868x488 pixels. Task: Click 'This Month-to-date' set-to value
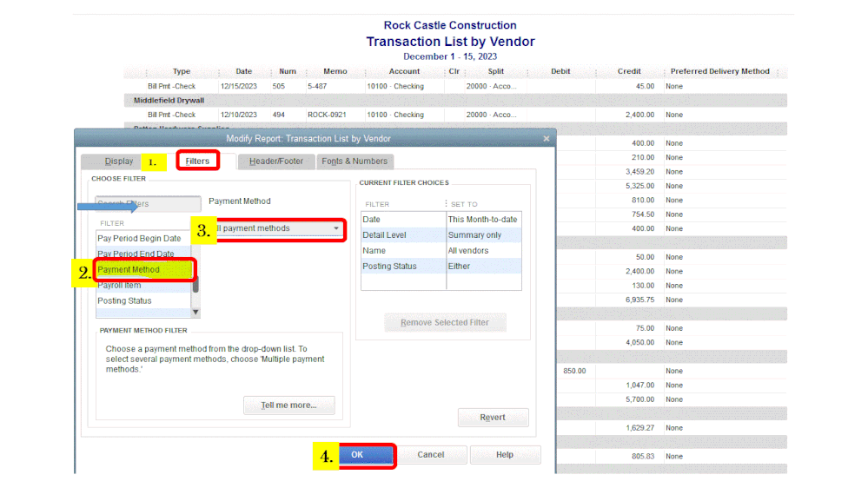[483, 220]
